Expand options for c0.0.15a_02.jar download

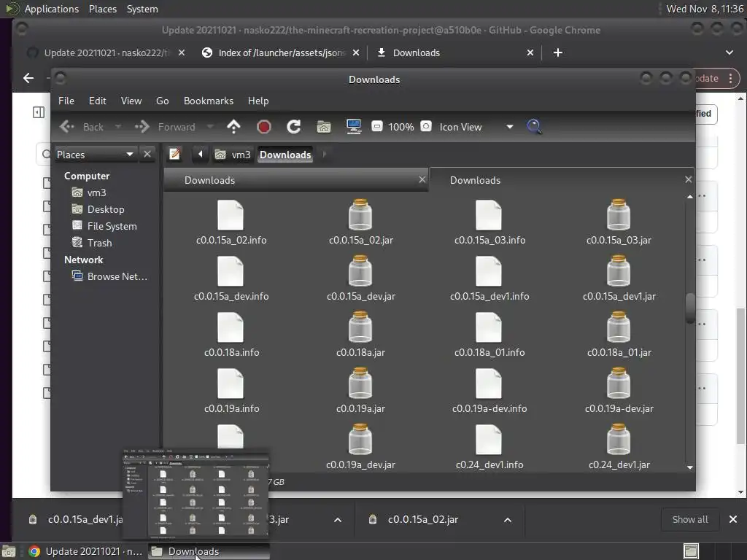click(x=508, y=520)
